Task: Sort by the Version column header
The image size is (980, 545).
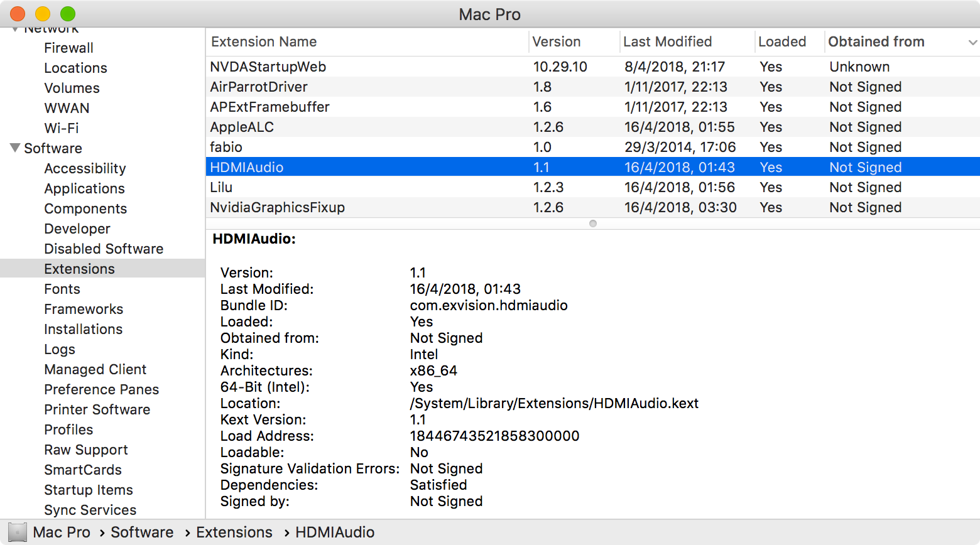Action: (x=556, y=42)
